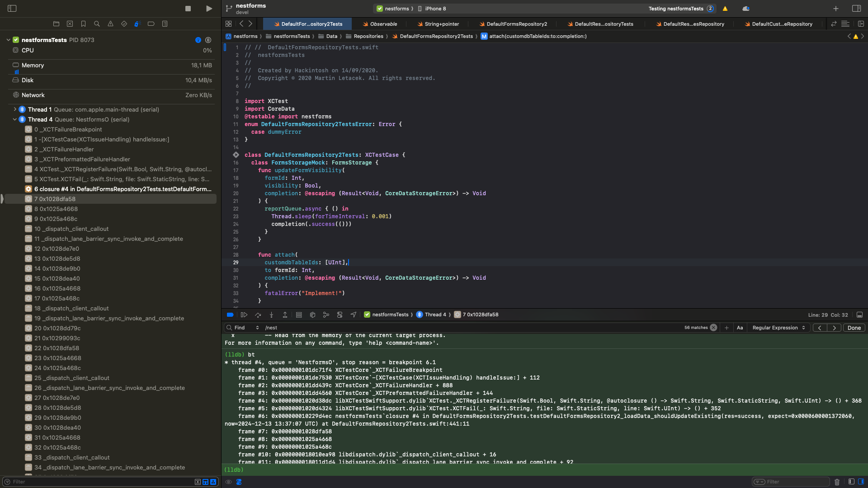Open the Report navigator icon
Image resolution: width=868 pixels, height=488 pixels.
(x=165, y=24)
